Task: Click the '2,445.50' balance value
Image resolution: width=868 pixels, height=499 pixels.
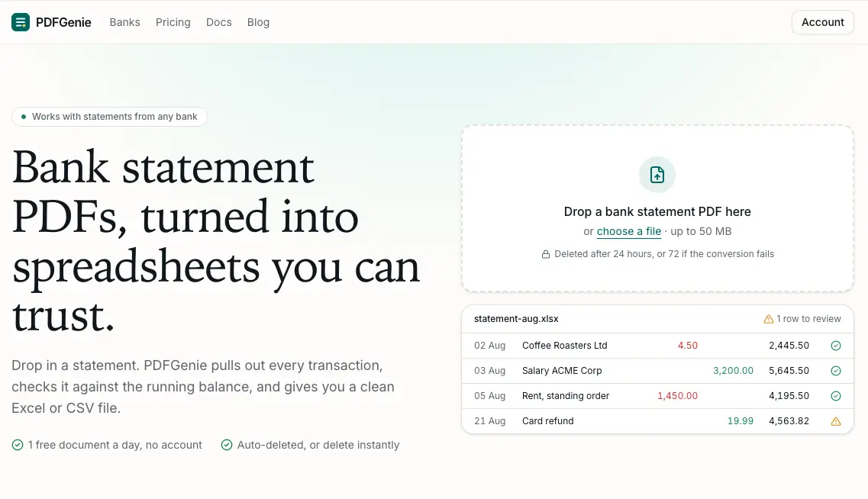Action: [x=789, y=346]
